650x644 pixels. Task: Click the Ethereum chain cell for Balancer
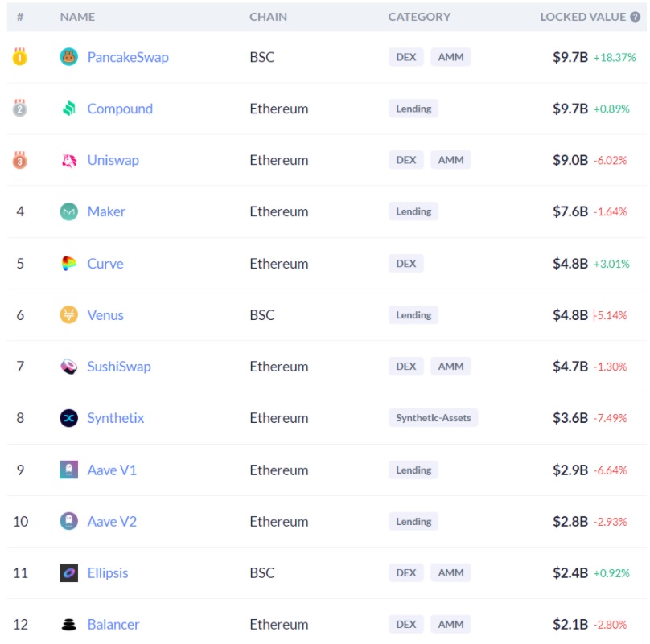click(279, 624)
